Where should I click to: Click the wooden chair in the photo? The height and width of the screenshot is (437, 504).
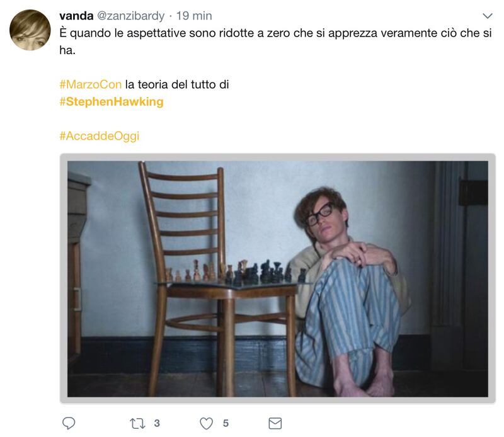(x=216, y=280)
